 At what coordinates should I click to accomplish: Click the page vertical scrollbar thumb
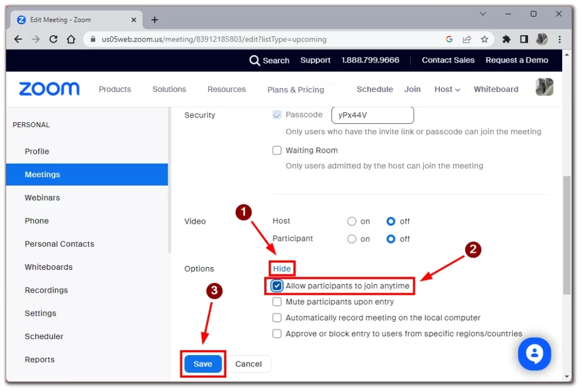(x=567, y=235)
